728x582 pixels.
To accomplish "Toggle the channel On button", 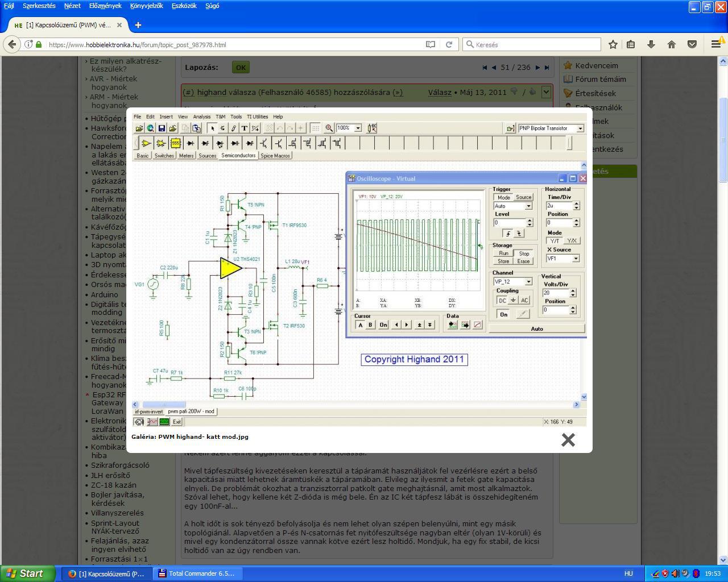I will click(503, 314).
